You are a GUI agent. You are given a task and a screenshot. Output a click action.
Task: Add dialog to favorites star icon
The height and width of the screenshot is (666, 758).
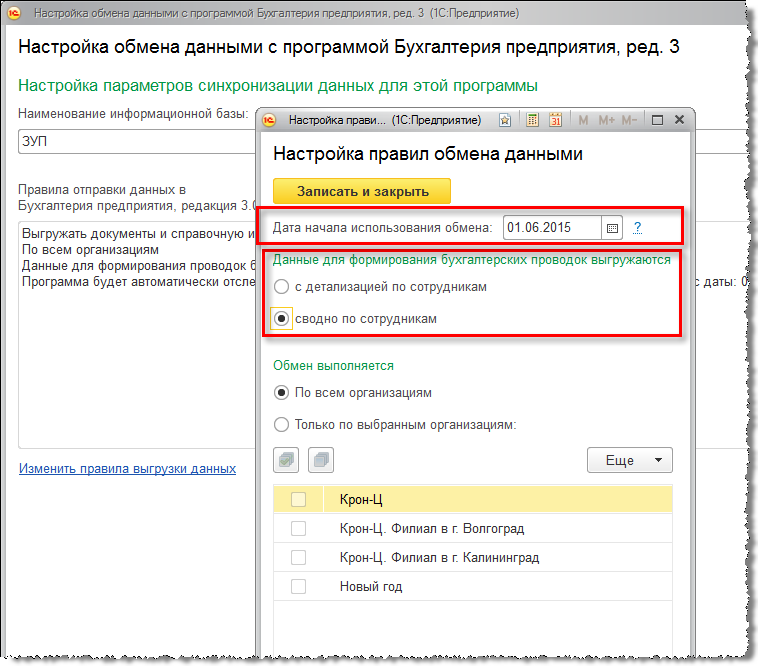(505, 120)
